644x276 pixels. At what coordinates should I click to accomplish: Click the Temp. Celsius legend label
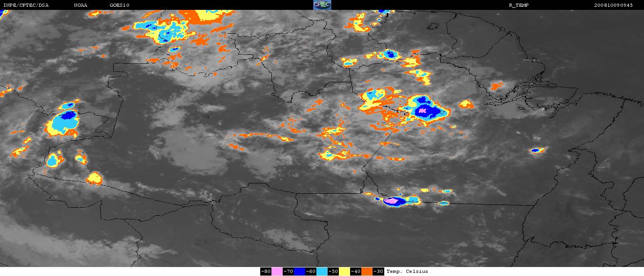point(407,272)
